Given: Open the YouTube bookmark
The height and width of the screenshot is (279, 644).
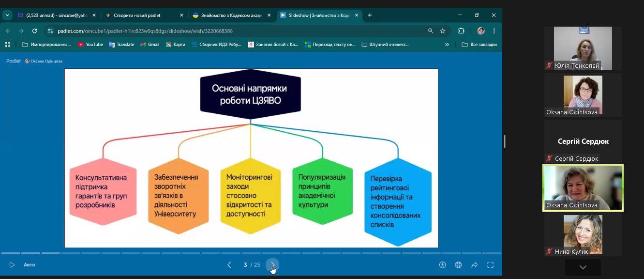Looking at the screenshot, I should pyautogui.click(x=90, y=45).
